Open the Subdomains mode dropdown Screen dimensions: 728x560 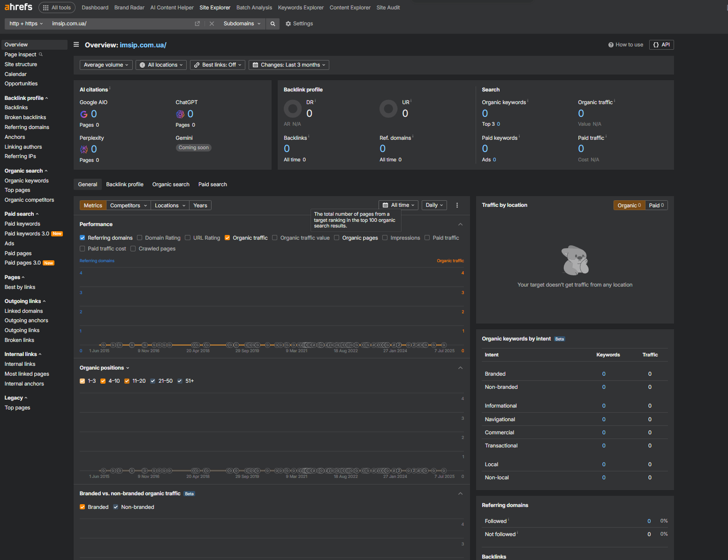click(242, 24)
